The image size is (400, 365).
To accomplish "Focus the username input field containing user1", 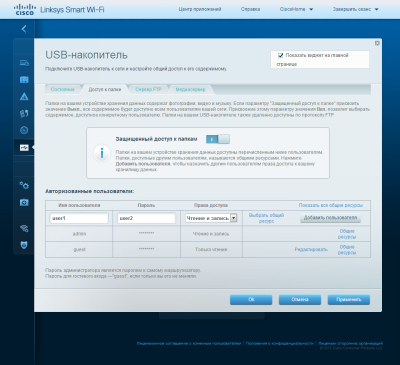I will tap(79, 218).
